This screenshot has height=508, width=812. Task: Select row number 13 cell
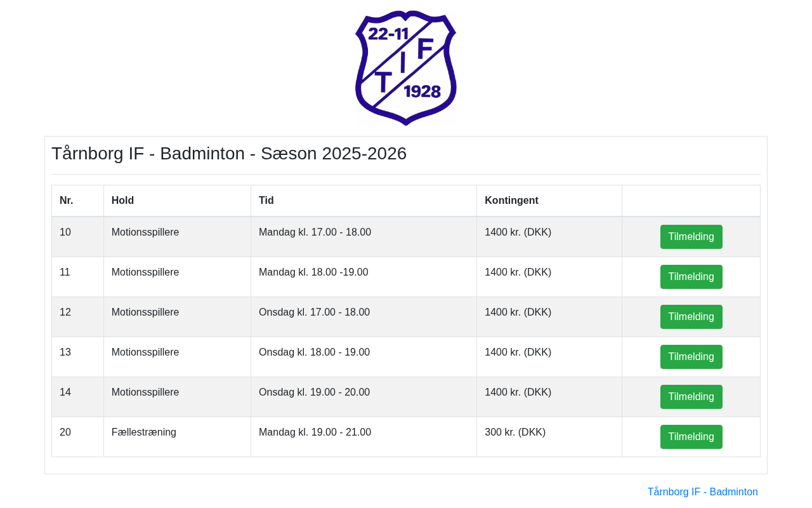(x=65, y=352)
